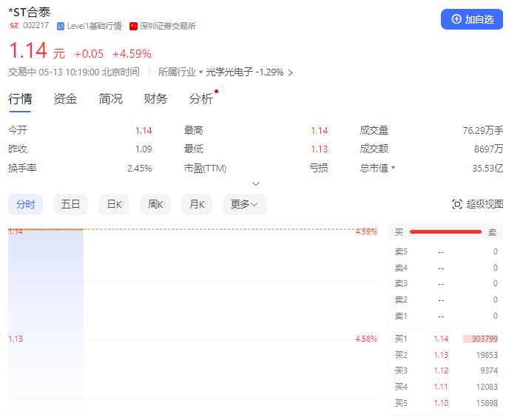Click 买4 volume 12083
506x420 pixels.
pyautogui.click(x=487, y=387)
